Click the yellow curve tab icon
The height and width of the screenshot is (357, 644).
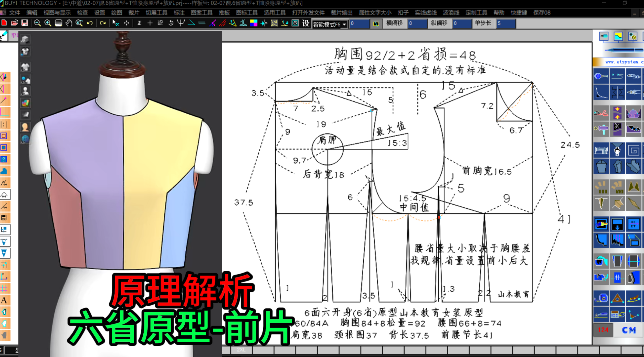(x=618, y=36)
